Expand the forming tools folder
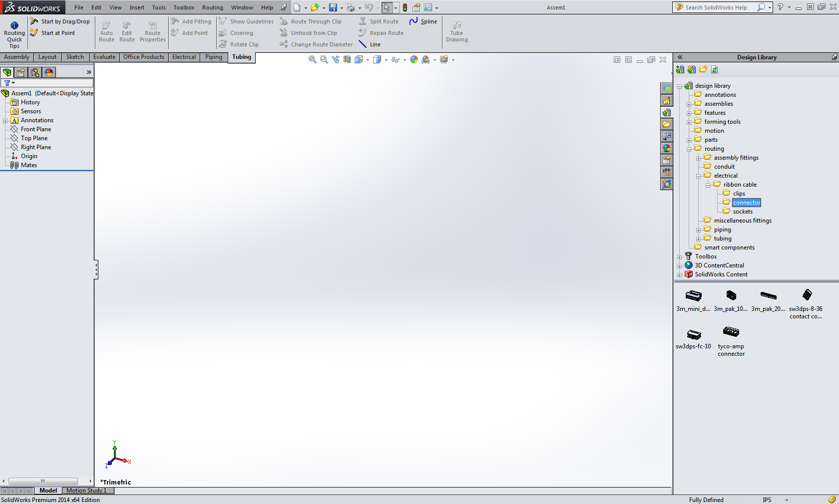 [x=689, y=122]
